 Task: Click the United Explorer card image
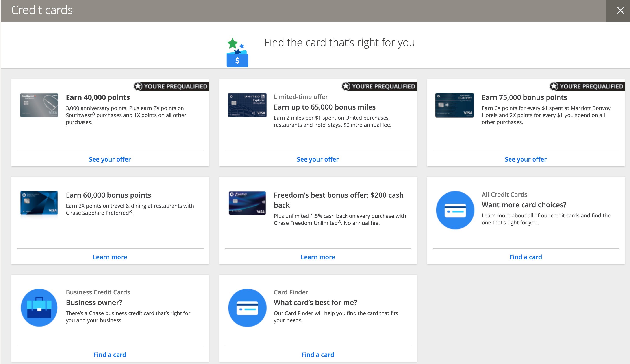[247, 105]
